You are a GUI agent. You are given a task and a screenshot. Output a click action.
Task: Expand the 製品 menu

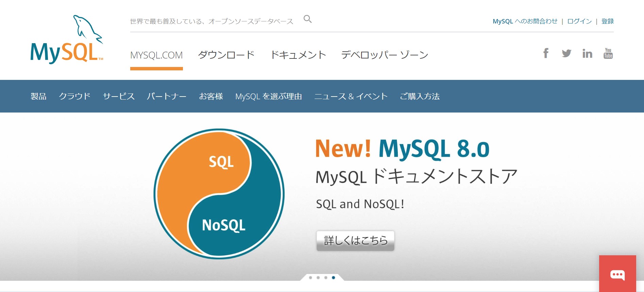point(38,97)
